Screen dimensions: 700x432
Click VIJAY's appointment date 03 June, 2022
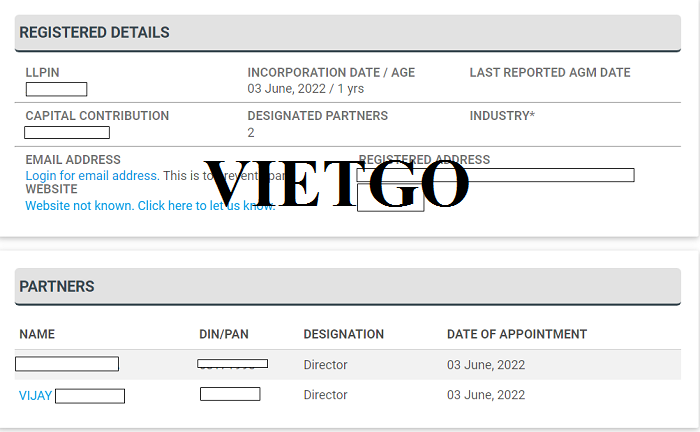tap(486, 395)
